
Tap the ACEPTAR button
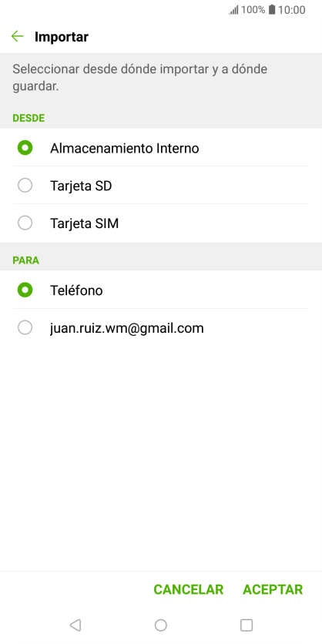pyautogui.click(x=273, y=589)
